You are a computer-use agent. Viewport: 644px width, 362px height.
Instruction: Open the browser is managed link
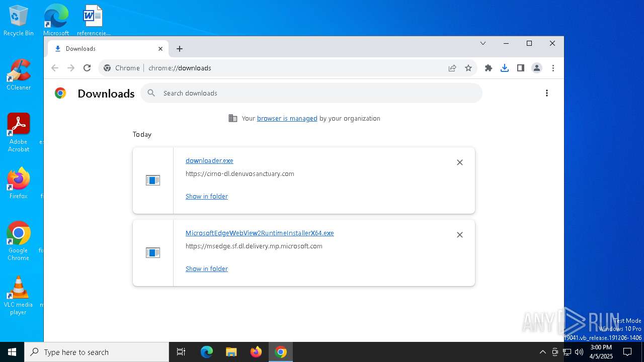[x=287, y=119]
